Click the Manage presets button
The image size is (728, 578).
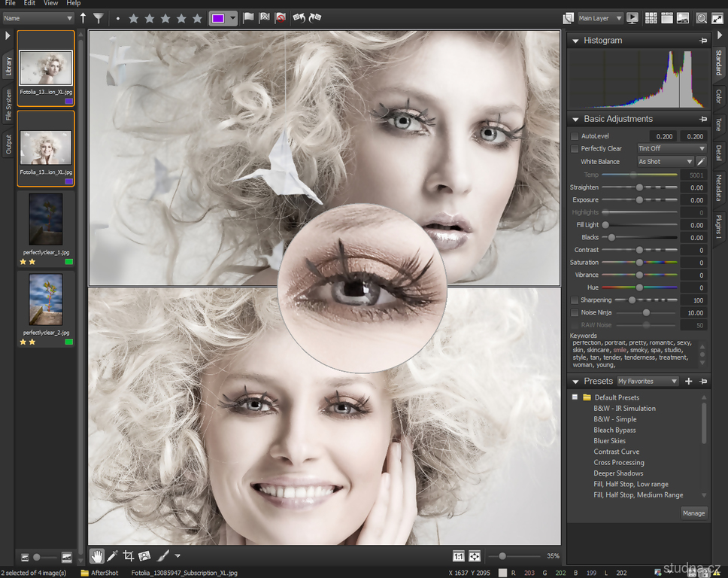coord(693,513)
